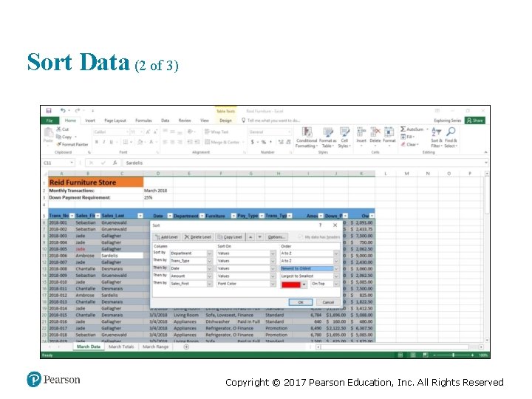
Task: Click the AutoSum sigma icon
Action: [x=403, y=129]
